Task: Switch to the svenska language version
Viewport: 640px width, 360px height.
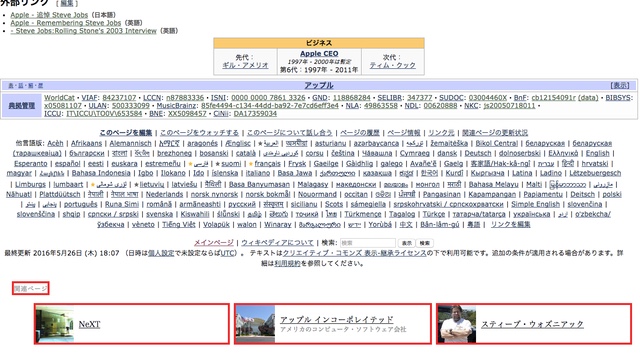Action: coord(160,214)
